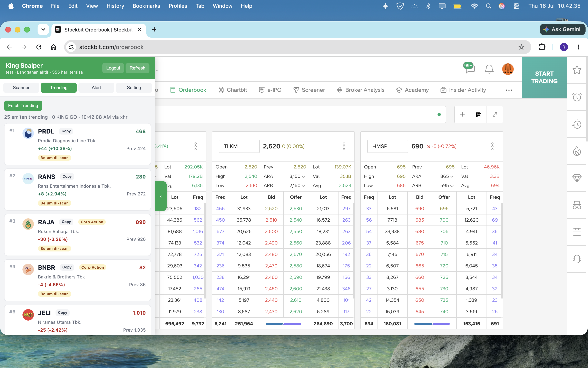Expand TLKM ARA 3,150 dropdown
This screenshot has width=588, height=368.
[303, 176]
